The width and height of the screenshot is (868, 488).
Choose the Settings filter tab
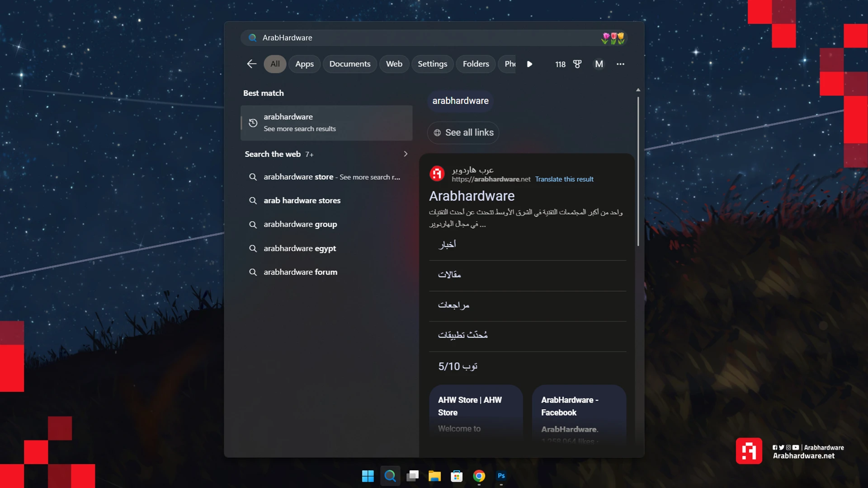[432, 64]
